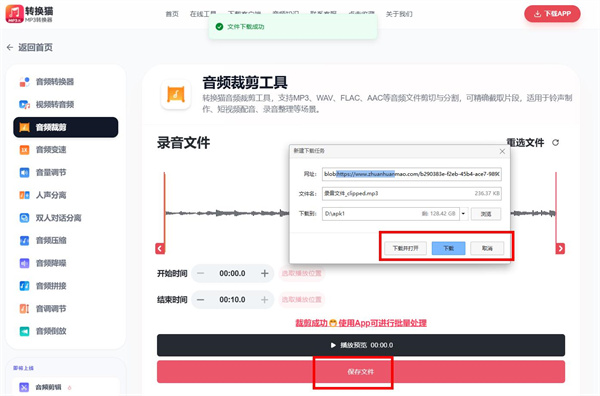Open the upcoming 音频剪辑 tool icon
The height and width of the screenshot is (396, 600).
[x=24, y=387]
